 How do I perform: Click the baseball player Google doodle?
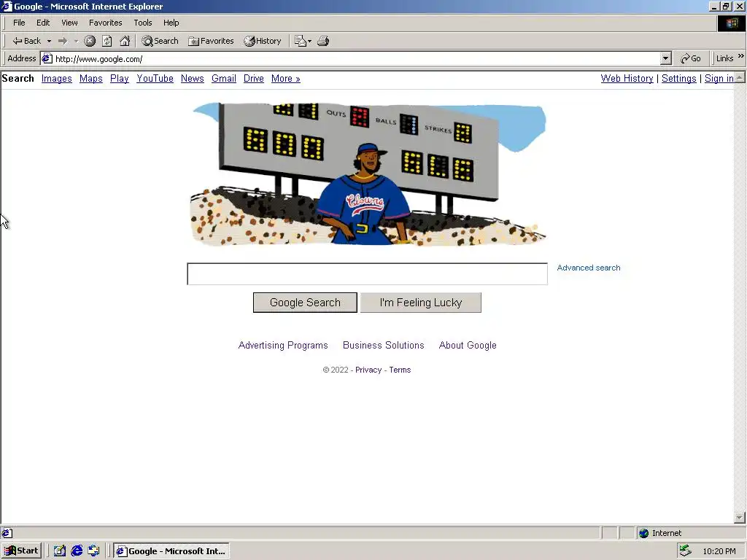[368, 174]
